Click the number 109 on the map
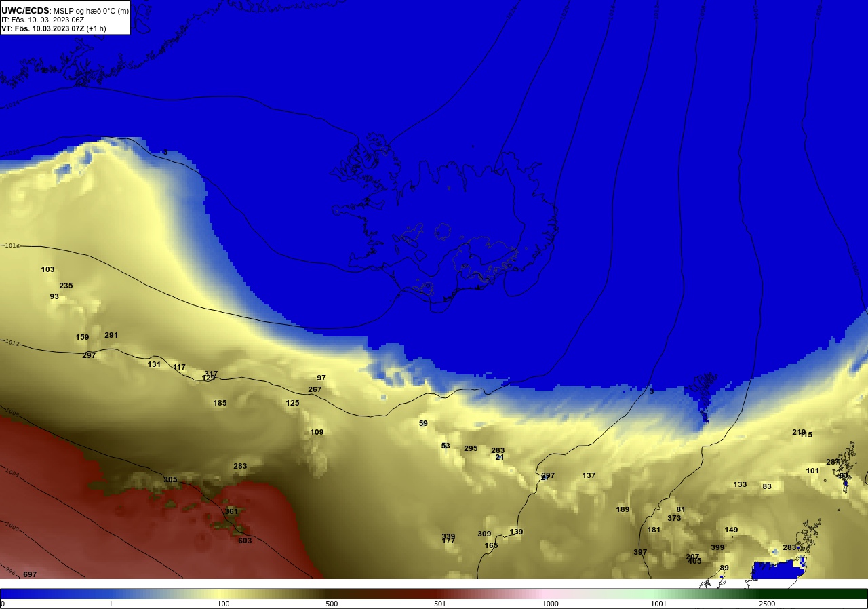868x609 pixels. tap(317, 432)
